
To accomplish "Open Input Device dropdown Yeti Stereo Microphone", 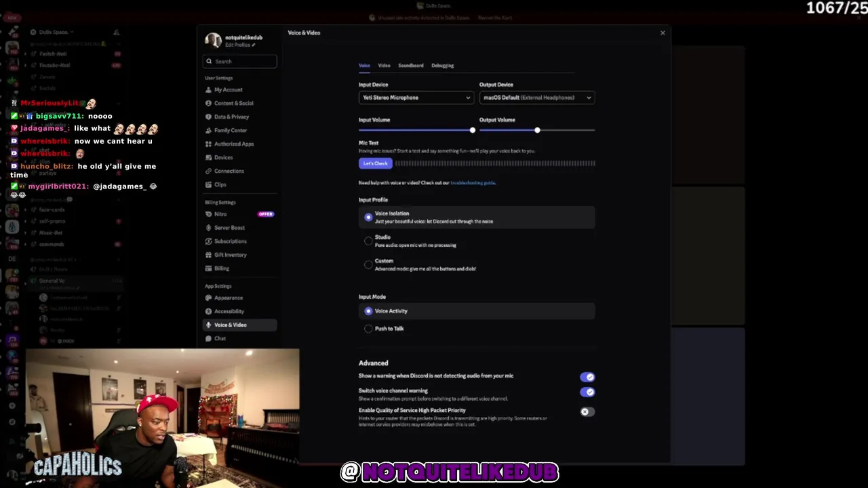I will click(416, 98).
